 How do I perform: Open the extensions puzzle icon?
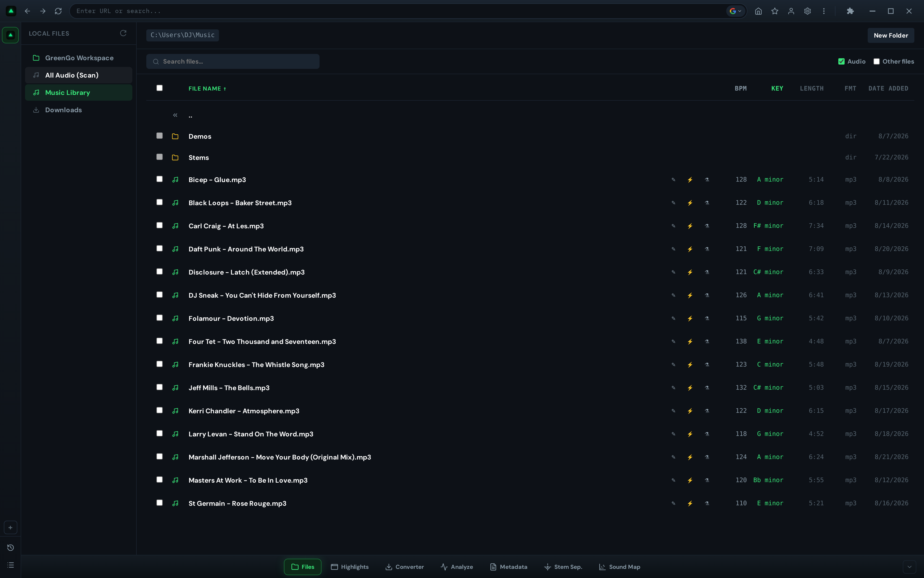(x=850, y=11)
